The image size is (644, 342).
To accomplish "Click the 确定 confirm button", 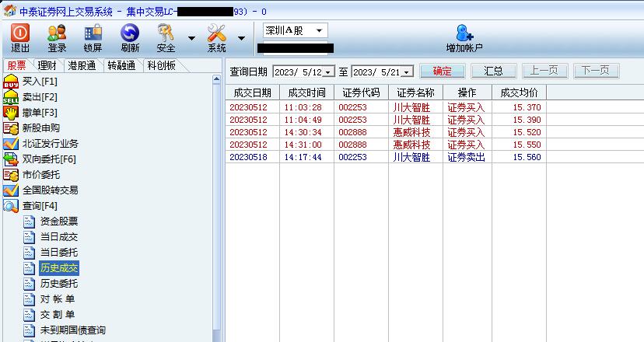I will (443, 71).
